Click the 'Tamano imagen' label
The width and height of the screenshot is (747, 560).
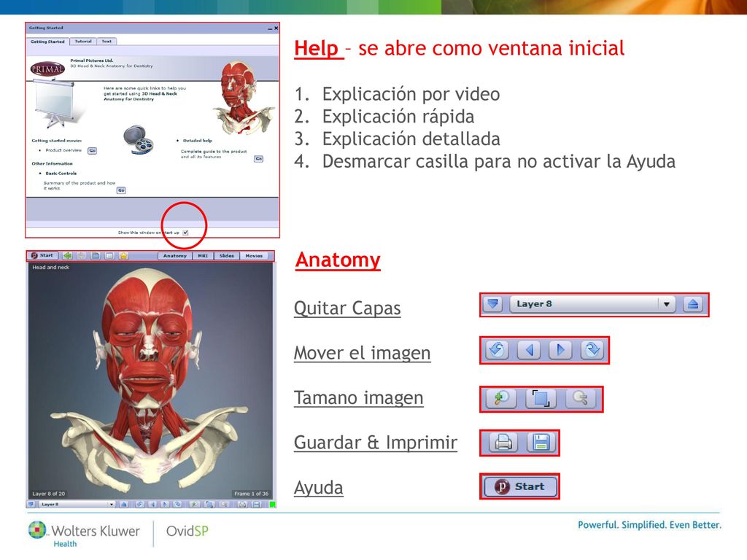click(358, 397)
